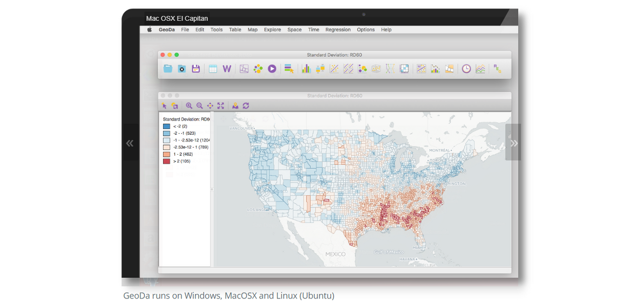
Task: Open the orange cluster map icon
Action: pyautogui.click(x=449, y=69)
